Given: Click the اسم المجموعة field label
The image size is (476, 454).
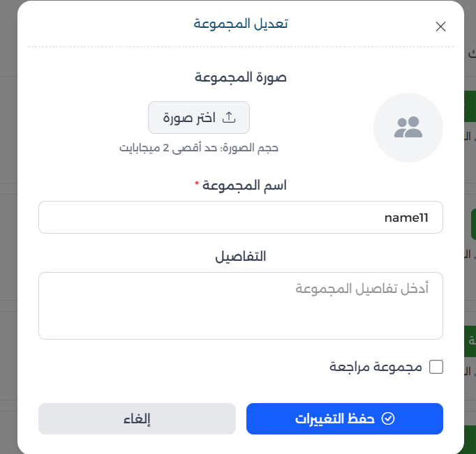Looking at the screenshot, I should (x=245, y=186).
